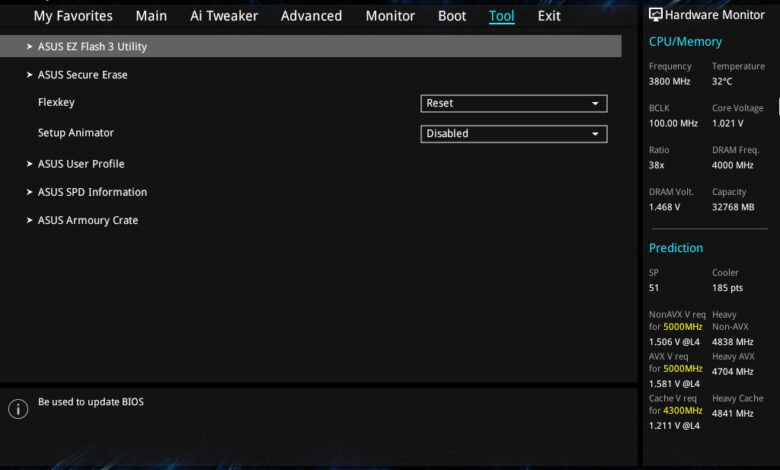Select the Monitor tab
The height and width of the screenshot is (470, 780).
pos(390,16)
